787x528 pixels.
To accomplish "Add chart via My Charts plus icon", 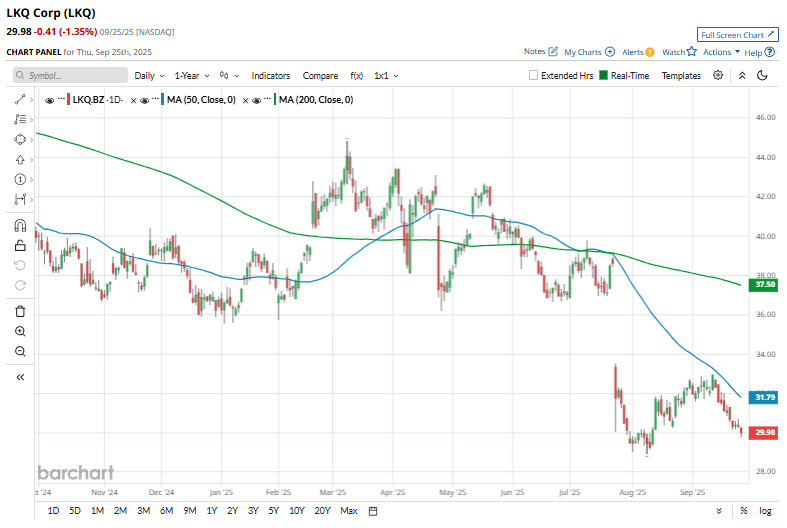I will coord(610,52).
